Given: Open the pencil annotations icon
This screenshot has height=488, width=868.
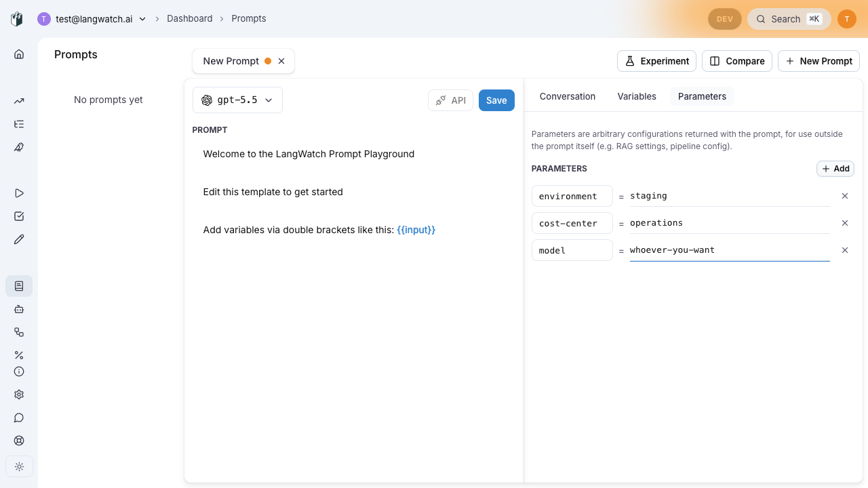Looking at the screenshot, I should pos(19,239).
